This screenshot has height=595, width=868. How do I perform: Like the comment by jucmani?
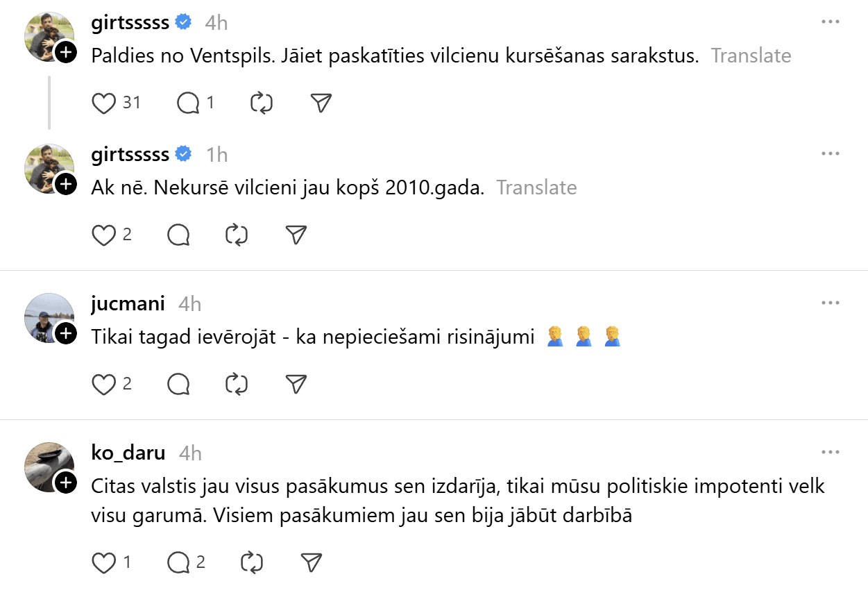(104, 384)
